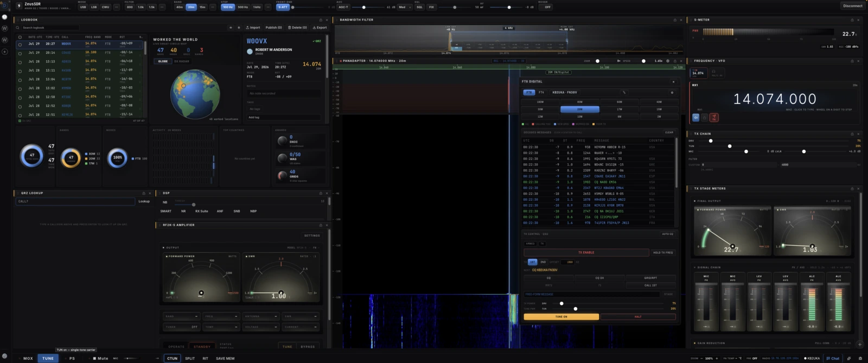Enable SPLIT mode
Image resolution: width=868 pixels, height=363 pixels.
click(x=190, y=358)
